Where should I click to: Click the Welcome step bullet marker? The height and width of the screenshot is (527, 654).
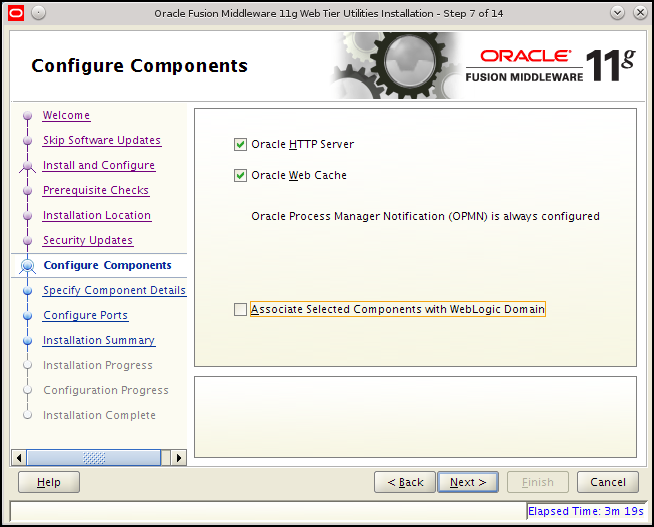[x=28, y=115]
